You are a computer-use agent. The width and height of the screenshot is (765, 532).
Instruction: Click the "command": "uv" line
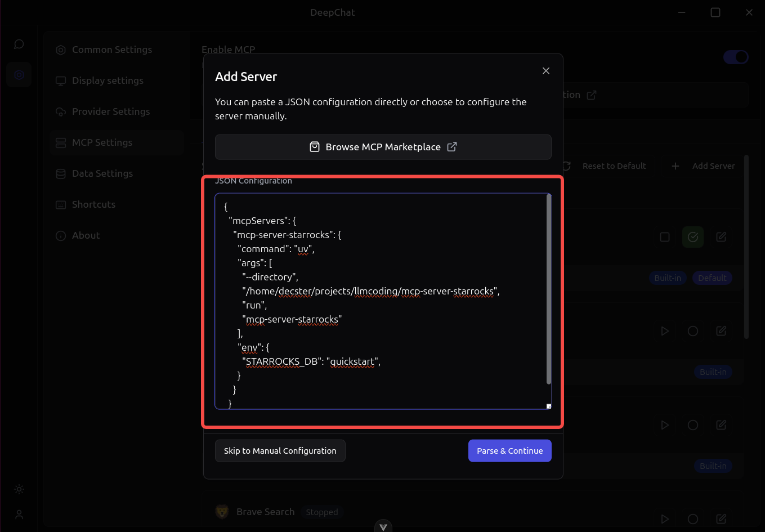click(x=276, y=249)
